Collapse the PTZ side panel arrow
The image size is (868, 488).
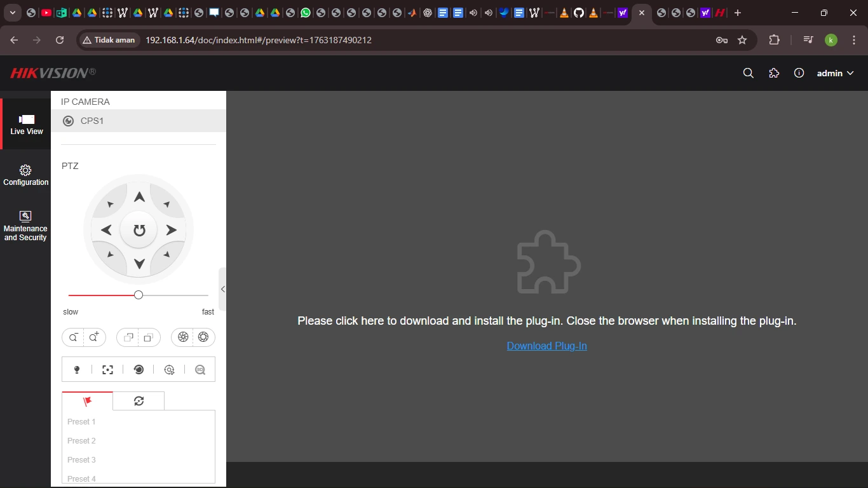point(222,289)
